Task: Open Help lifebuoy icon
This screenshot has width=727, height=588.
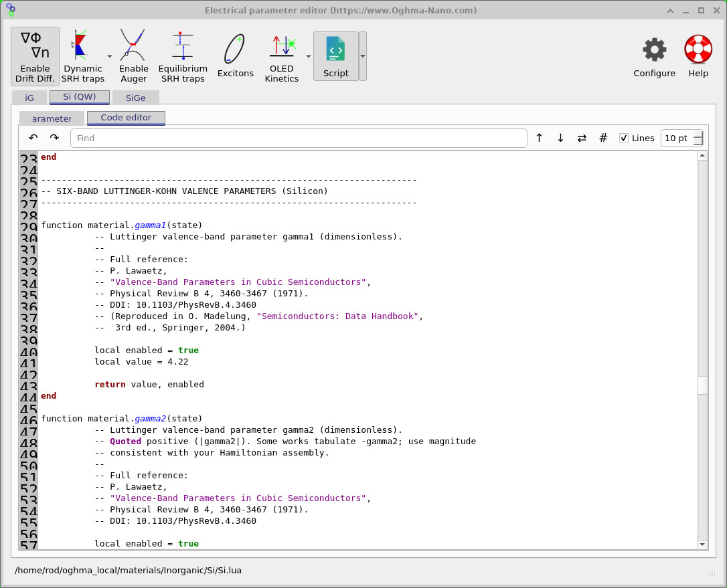Action: [x=698, y=56]
